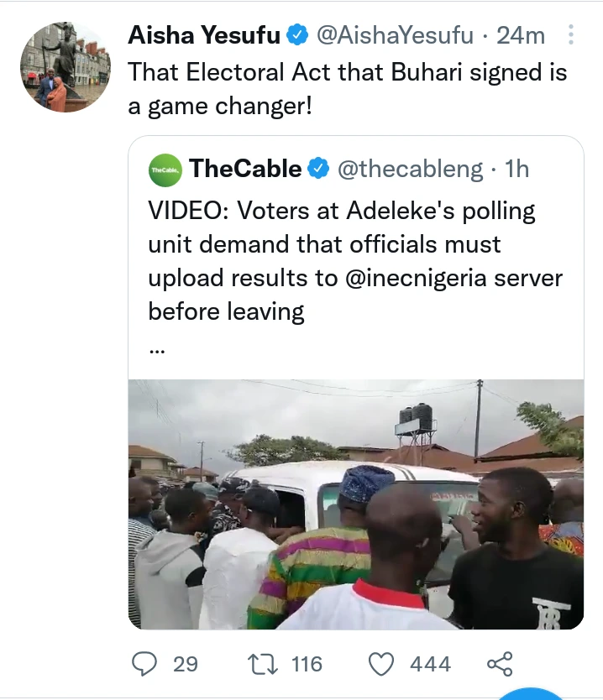Open the share tweet icon

pyautogui.click(x=500, y=664)
